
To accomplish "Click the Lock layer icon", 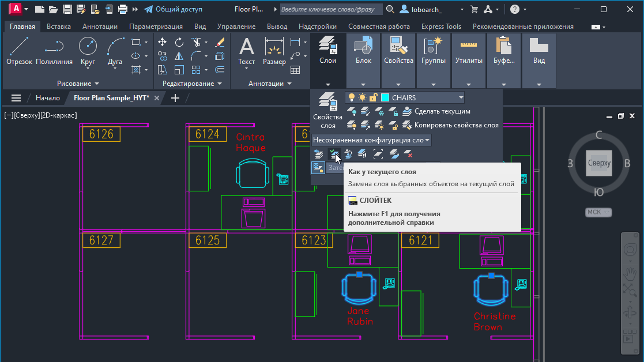I will click(393, 111).
